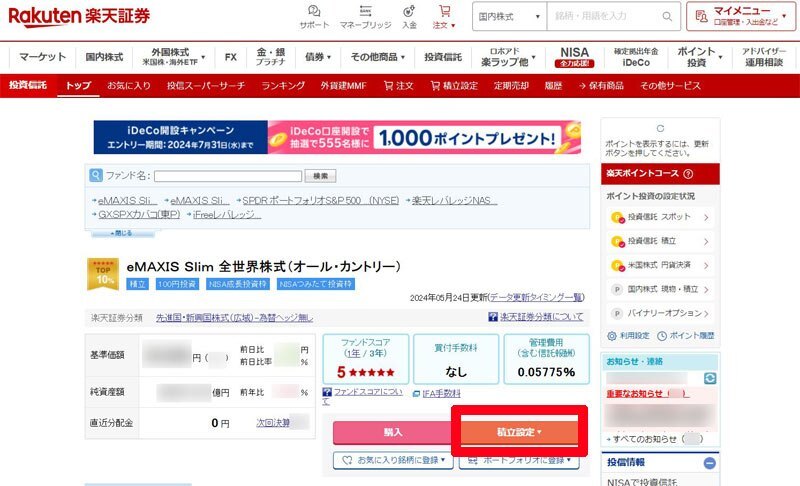Click the ファンド名 input field
Image resolution: width=800 pixels, height=486 pixels.
click(x=228, y=176)
